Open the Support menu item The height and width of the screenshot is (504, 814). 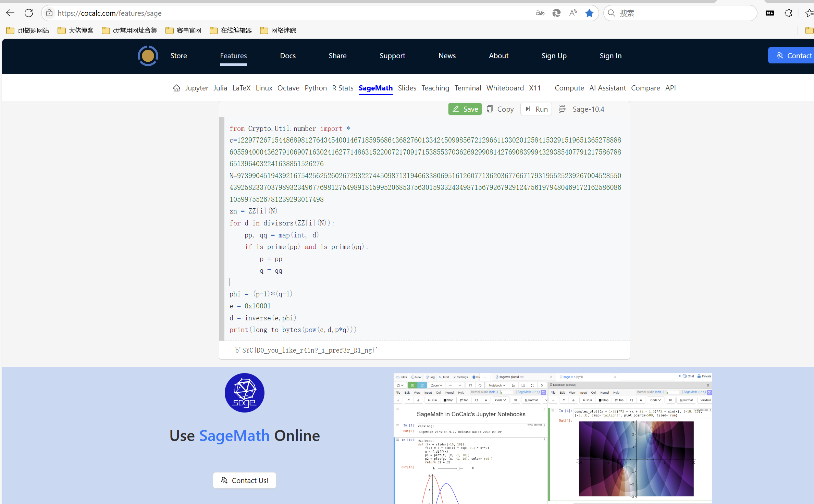(392, 56)
